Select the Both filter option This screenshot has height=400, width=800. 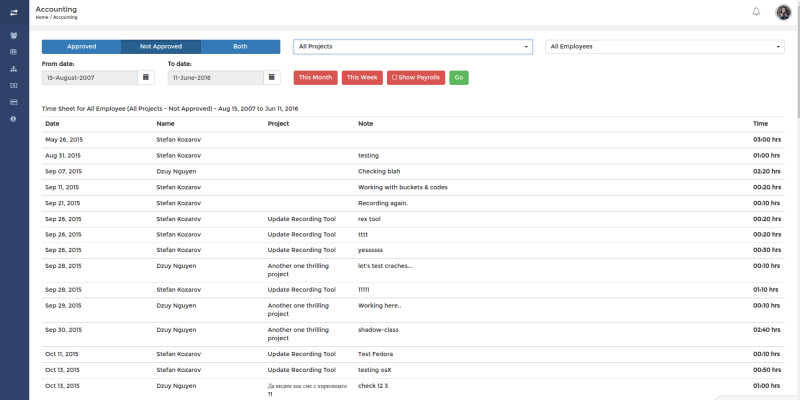coord(240,46)
